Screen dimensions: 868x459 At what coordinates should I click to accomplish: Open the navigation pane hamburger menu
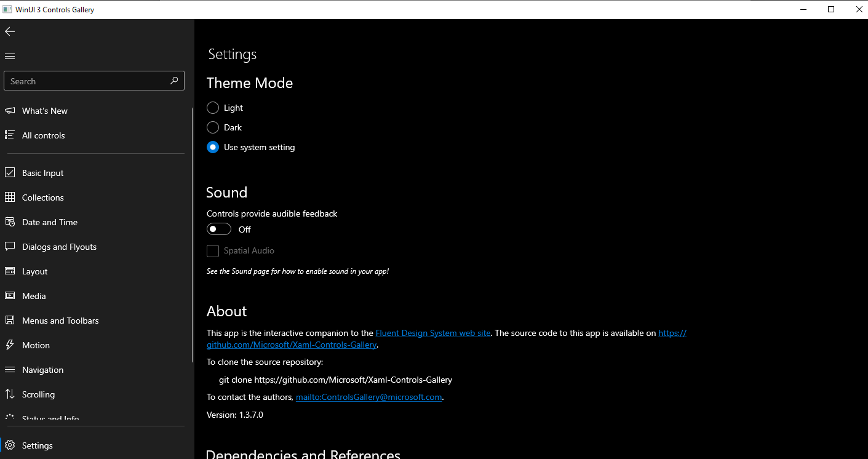pyautogui.click(x=9, y=56)
